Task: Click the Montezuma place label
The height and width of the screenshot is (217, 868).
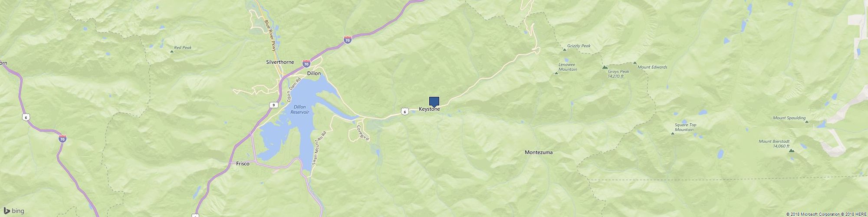Action: [x=539, y=152]
